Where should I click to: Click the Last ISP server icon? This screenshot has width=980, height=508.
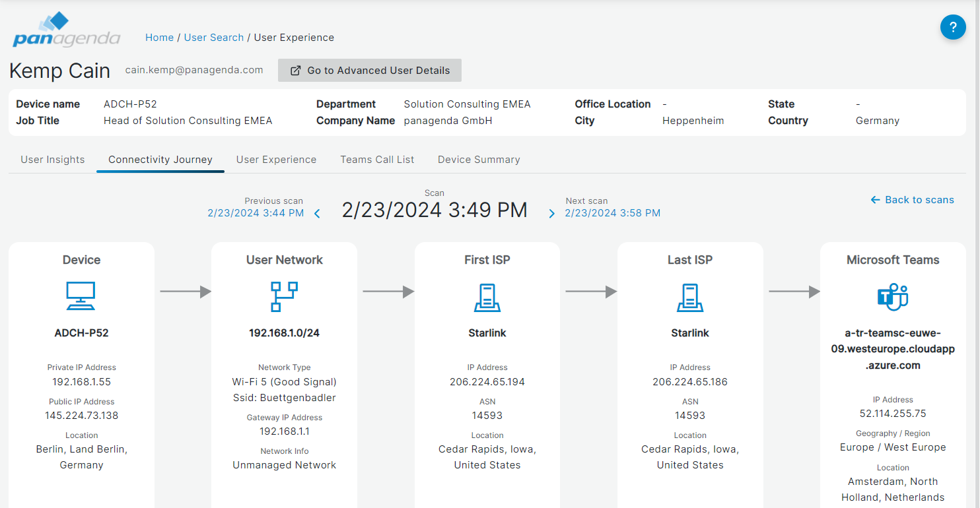690,297
